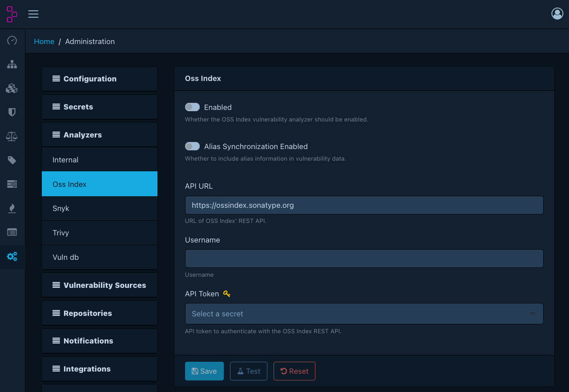Viewport: 569px width, 392px height.
Task: Select Snyk from the Analyzers list
Action: [99, 208]
